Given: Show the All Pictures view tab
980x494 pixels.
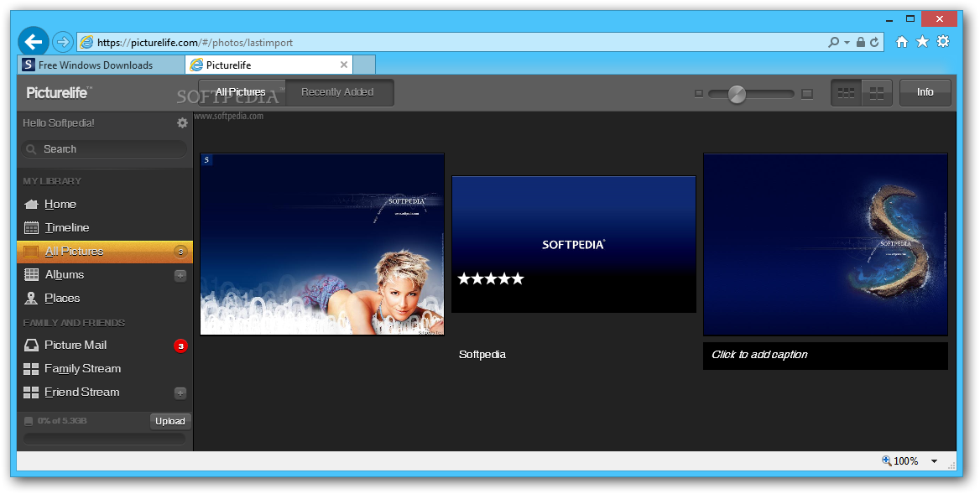Looking at the screenshot, I should coord(242,92).
